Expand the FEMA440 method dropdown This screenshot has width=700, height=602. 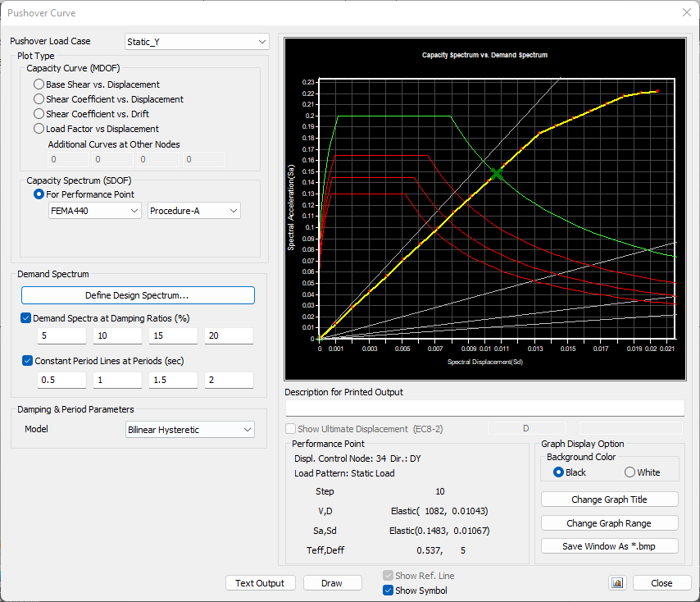95,211
